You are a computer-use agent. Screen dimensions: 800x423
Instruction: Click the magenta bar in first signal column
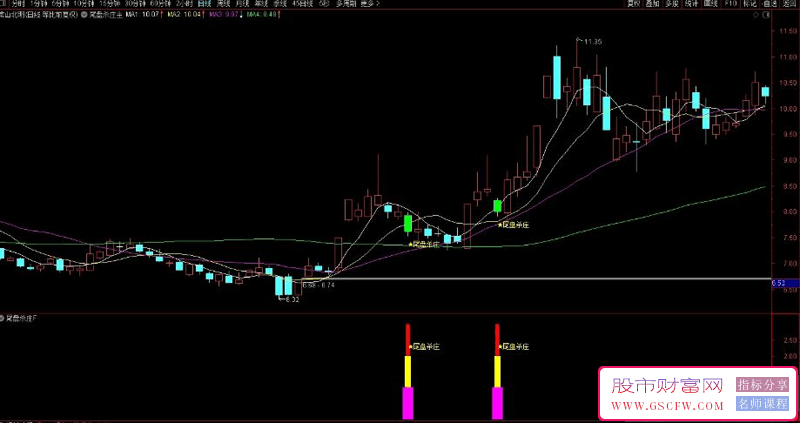[408, 403]
